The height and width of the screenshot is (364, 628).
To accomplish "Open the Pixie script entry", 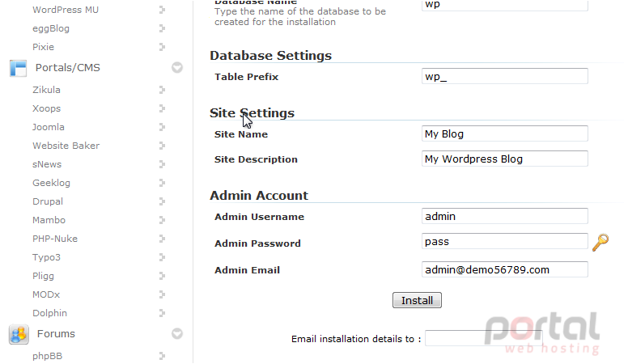I will coord(43,47).
